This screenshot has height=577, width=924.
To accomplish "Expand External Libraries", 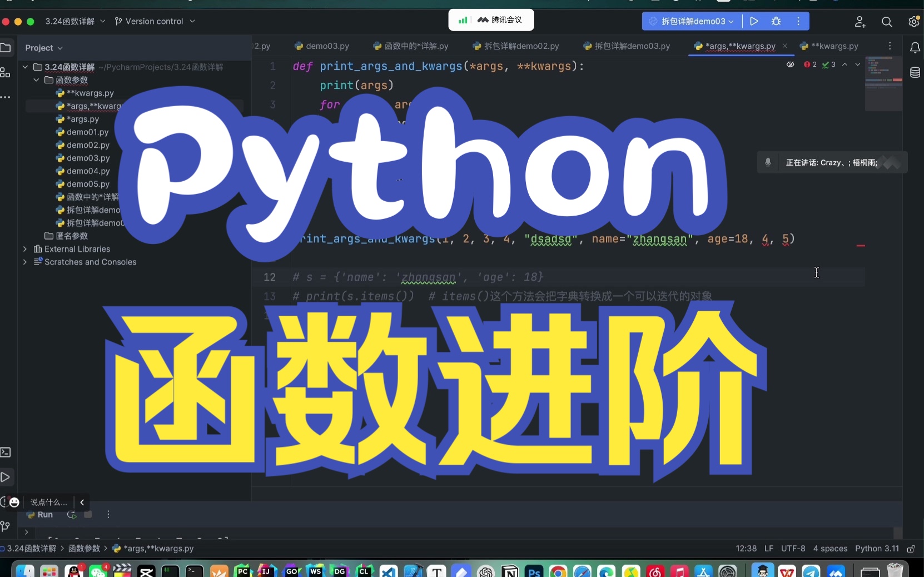I will coord(24,249).
